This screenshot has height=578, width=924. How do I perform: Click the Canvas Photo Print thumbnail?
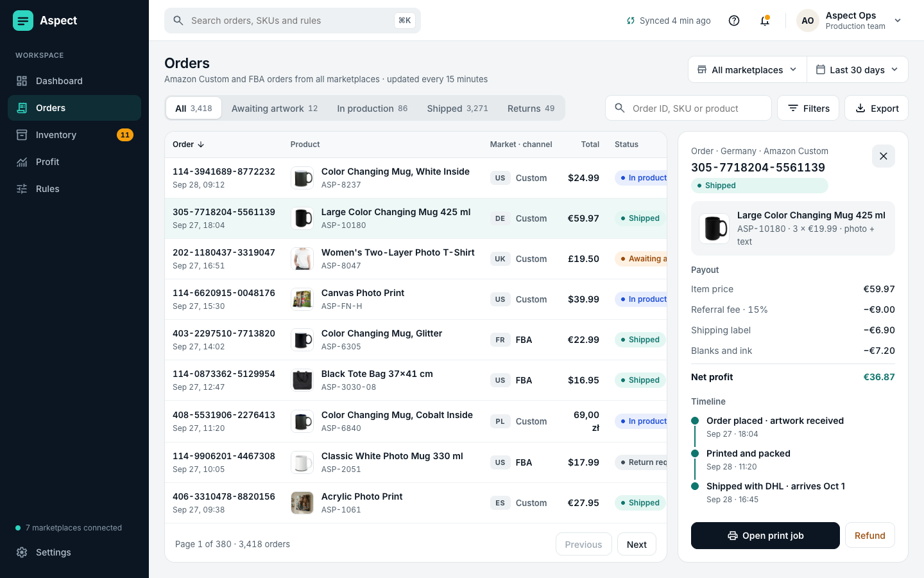[x=302, y=299]
